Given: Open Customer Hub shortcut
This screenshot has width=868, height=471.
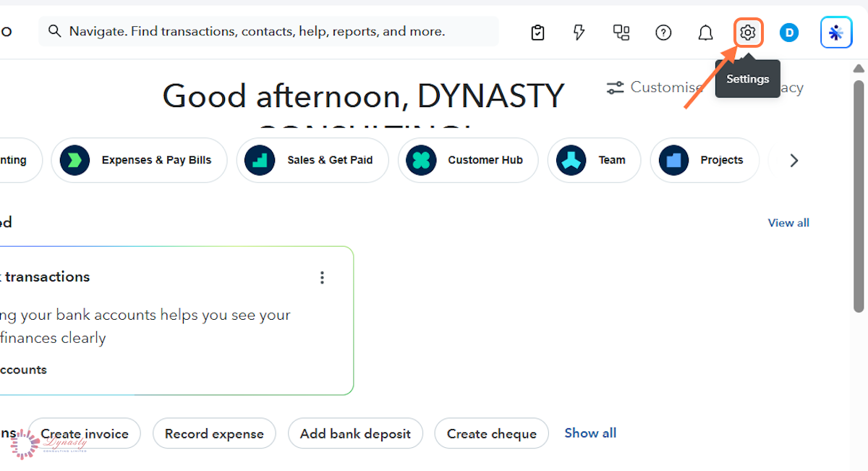Looking at the screenshot, I should [x=468, y=160].
